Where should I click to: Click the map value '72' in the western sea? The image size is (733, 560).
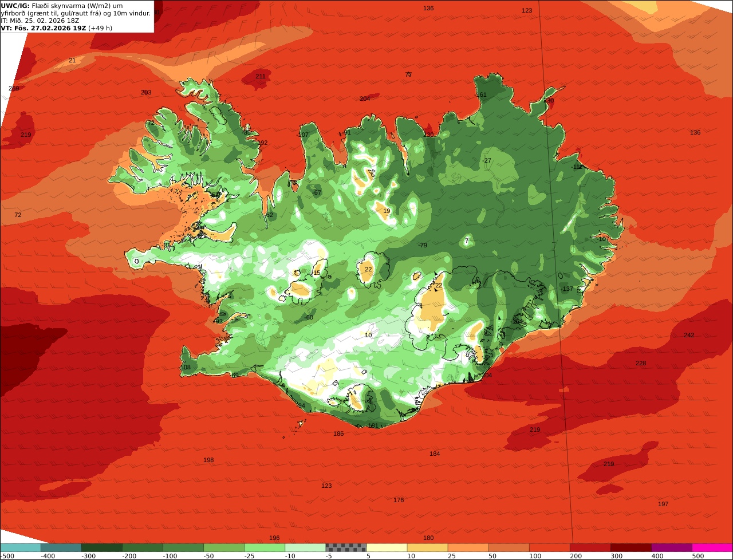coord(18,215)
